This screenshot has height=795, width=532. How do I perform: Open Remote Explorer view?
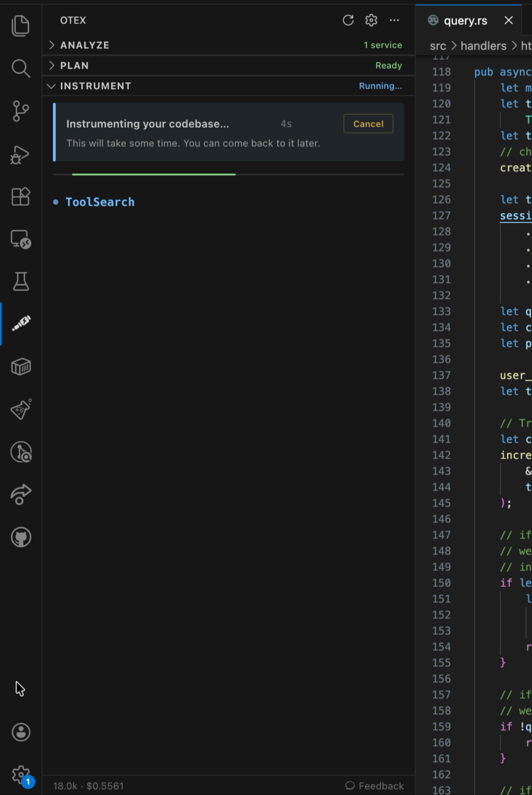tap(20, 239)
